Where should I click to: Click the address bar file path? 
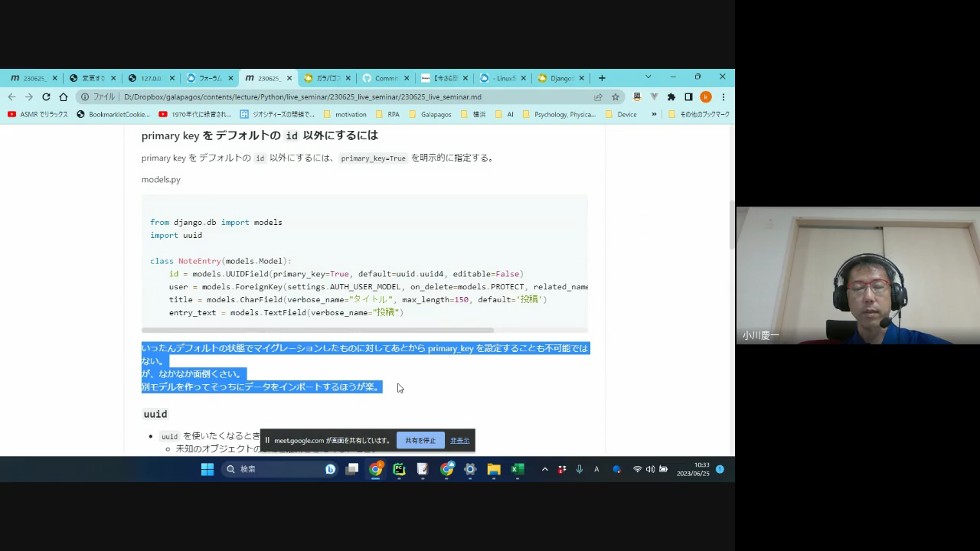302,97
